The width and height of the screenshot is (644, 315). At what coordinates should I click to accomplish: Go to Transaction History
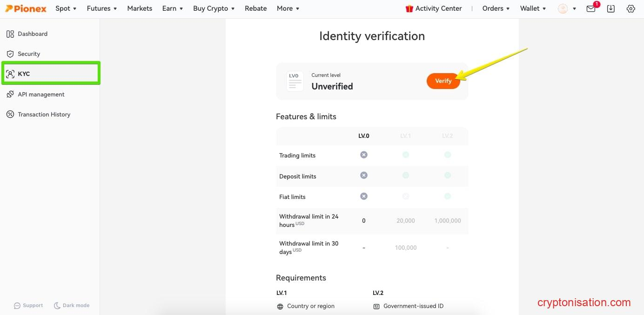tap(44, 115)
